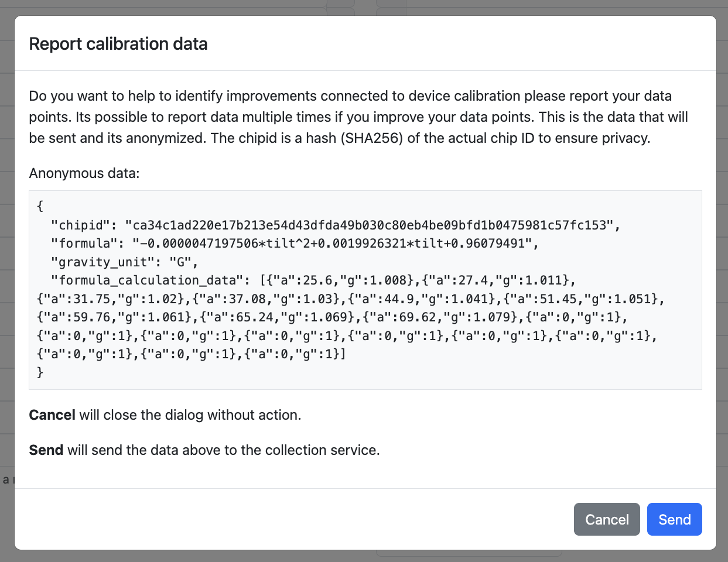Click the dimmed backdrop above the dialog
Screen dimensions: 728x562
tap(363, 7)
